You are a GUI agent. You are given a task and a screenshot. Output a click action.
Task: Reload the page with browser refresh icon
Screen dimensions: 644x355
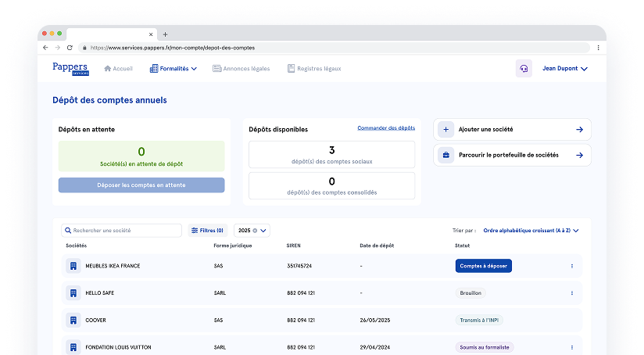pyautogui.click(x=71, y=48)
